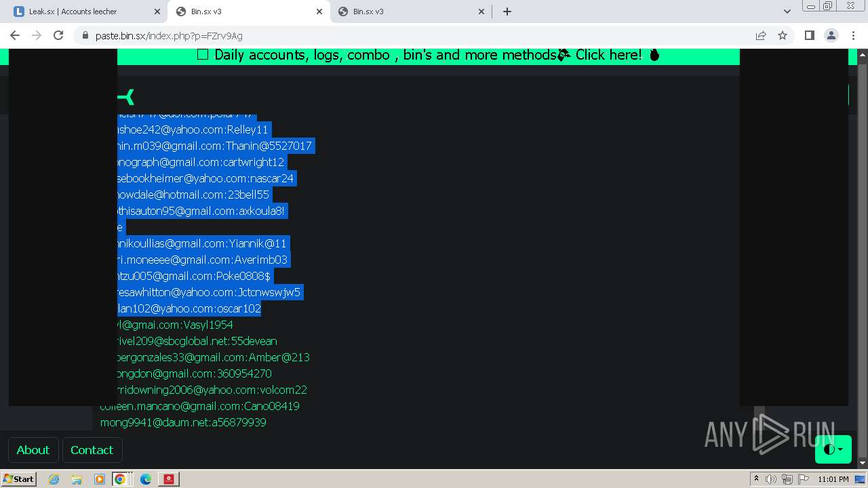Launch Internet Explorer from taskbar
The image size is (868, 488).
click(x=54, y=479)
